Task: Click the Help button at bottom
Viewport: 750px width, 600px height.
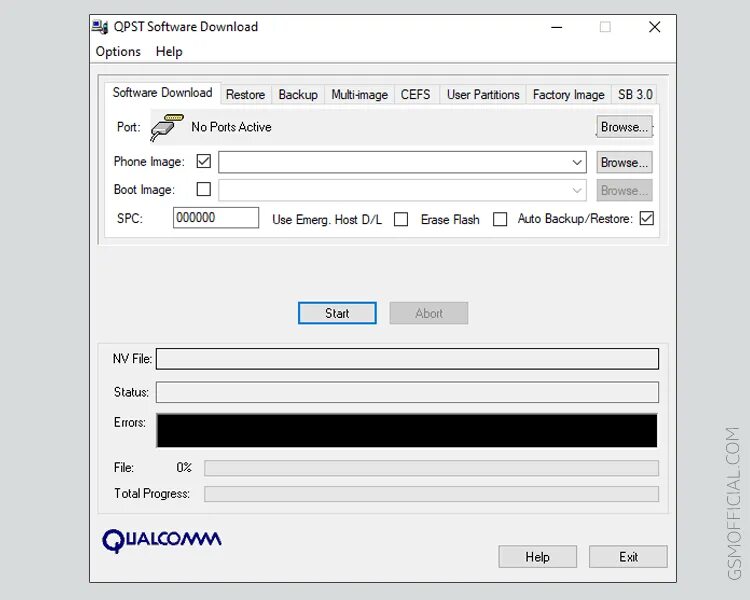Action: tap(538, 556)
